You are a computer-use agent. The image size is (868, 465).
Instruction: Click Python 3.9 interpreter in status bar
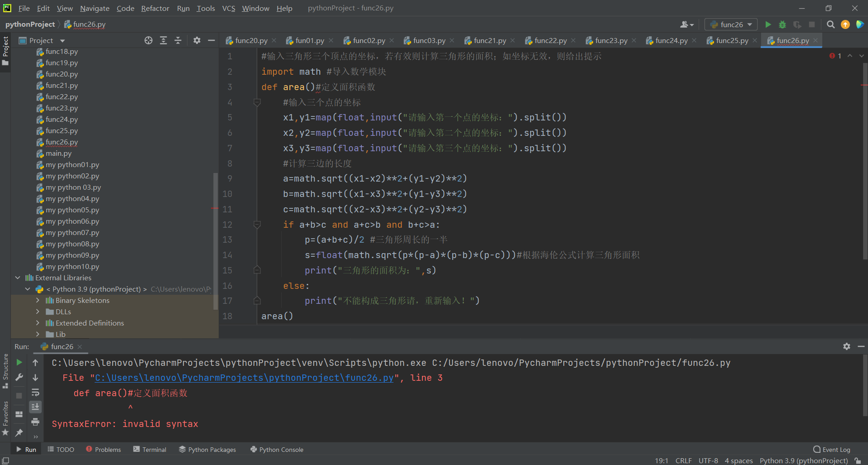tap(803, 460)
